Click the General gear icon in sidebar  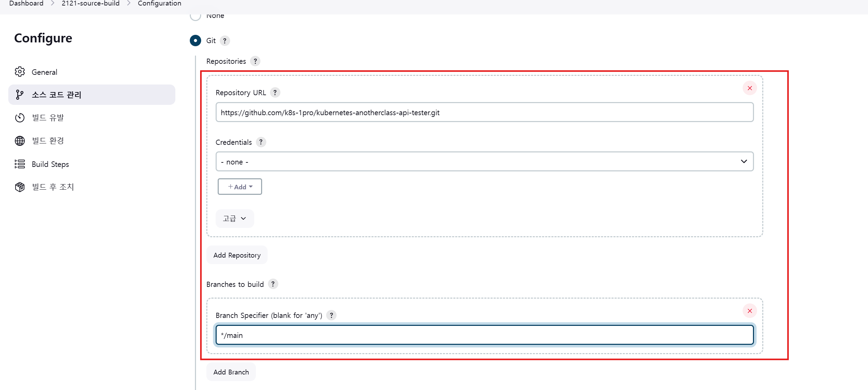pyautogui.click(x=20, y=72)
